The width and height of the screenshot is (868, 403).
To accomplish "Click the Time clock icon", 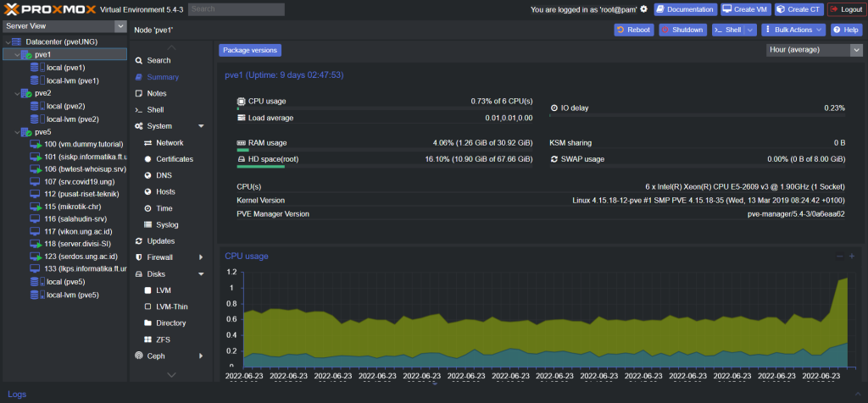I will click(x=147, y=208).
